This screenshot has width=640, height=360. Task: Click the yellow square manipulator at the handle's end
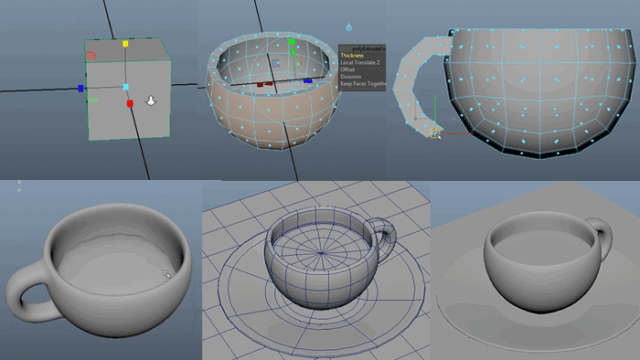(x=436, y=133)
